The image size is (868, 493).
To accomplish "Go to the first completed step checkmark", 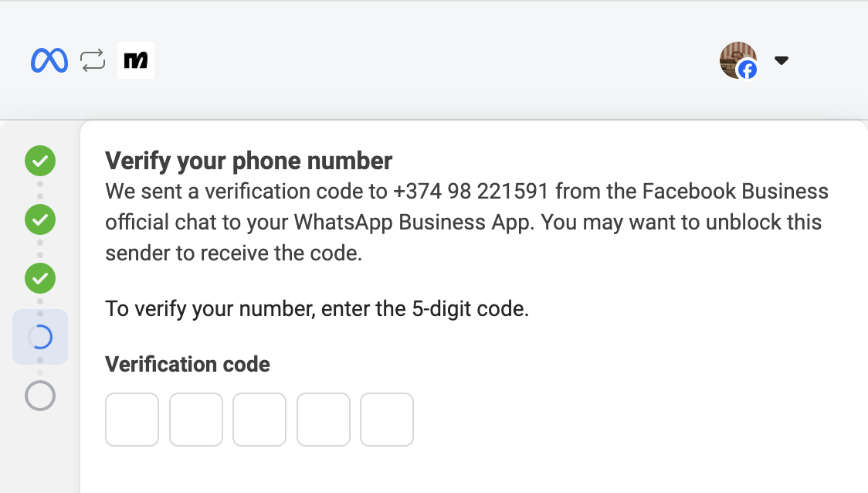I will click(x=40, y=161).
